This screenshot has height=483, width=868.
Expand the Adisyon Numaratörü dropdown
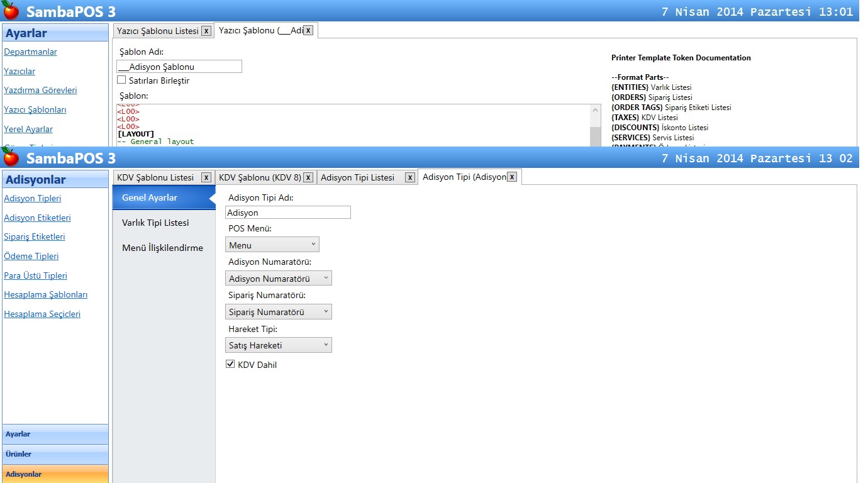coord(278,278)
